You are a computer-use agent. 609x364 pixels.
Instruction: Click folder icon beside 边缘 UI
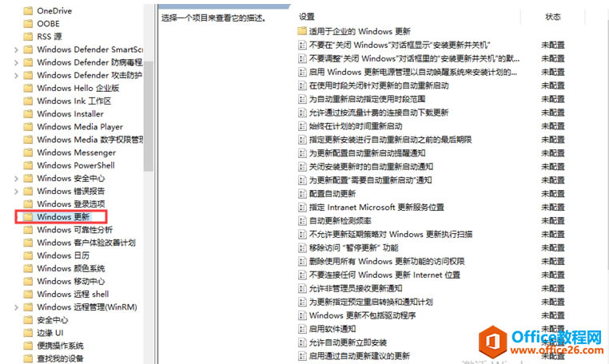(x=28, y=333)
